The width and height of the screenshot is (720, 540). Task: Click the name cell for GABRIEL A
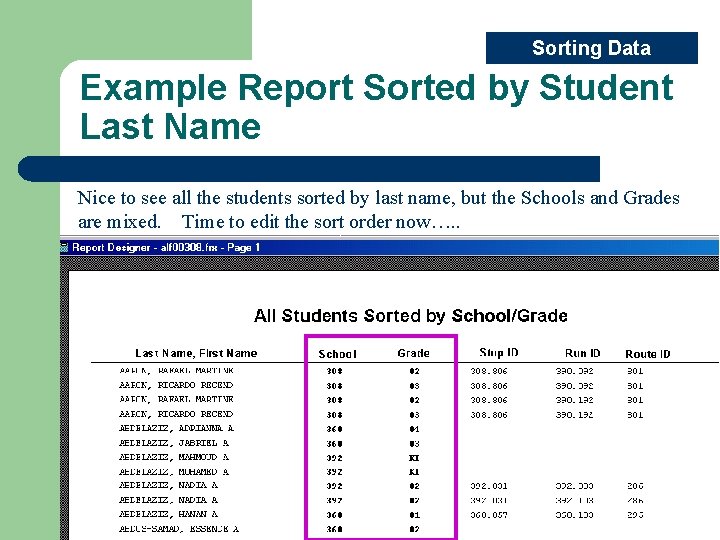click(x=174, y=443)
